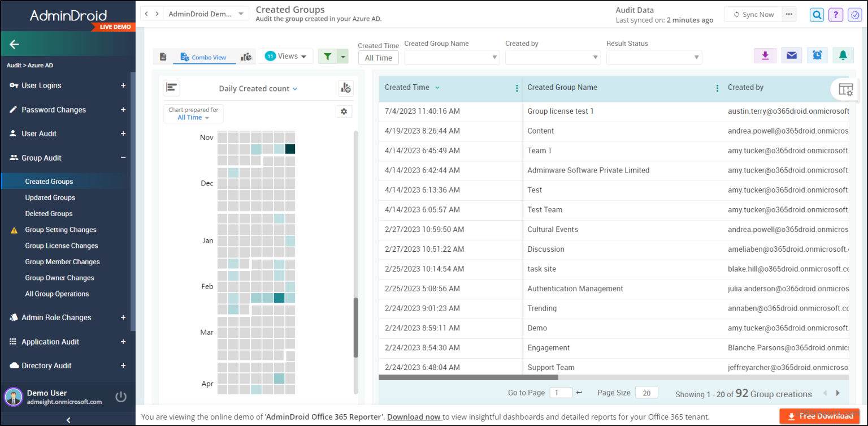
Task: Go to the previous results page arrow
Action: 825,393
